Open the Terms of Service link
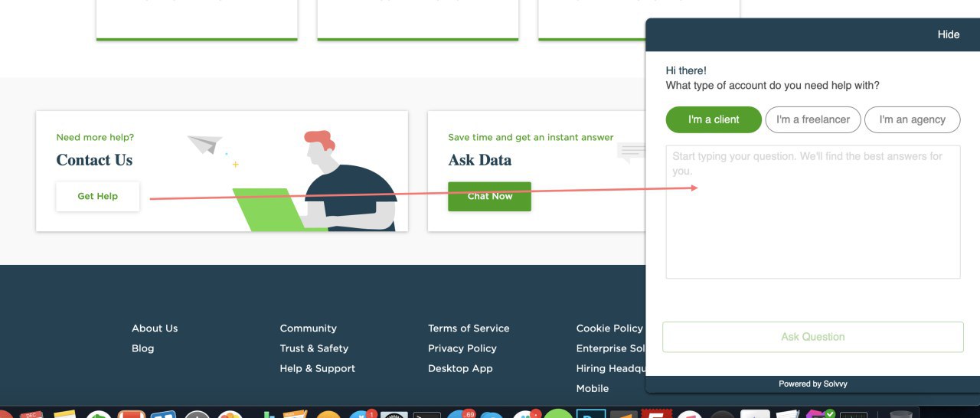Viewport: 980px width, 418px height. (469, 328)
